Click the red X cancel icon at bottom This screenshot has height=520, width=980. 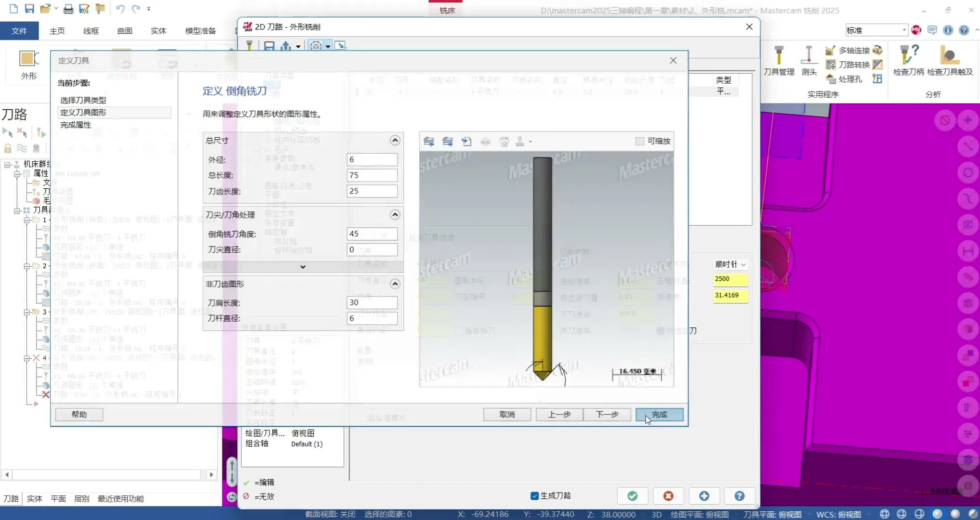[668, 496]
